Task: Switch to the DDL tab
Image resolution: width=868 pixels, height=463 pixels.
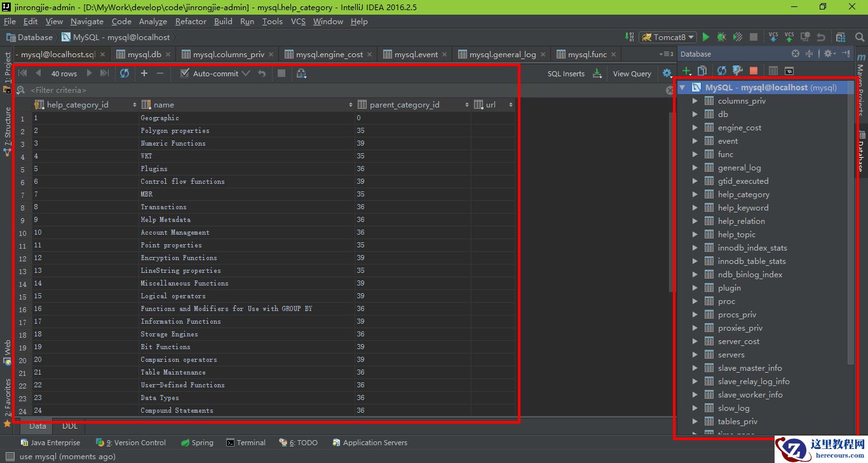Action: coord(70,426)
